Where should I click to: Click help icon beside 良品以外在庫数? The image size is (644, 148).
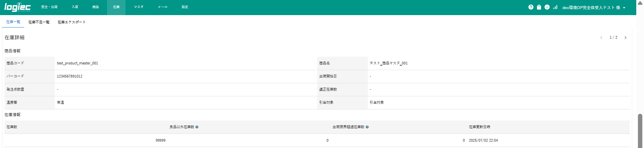coord(197,127)
